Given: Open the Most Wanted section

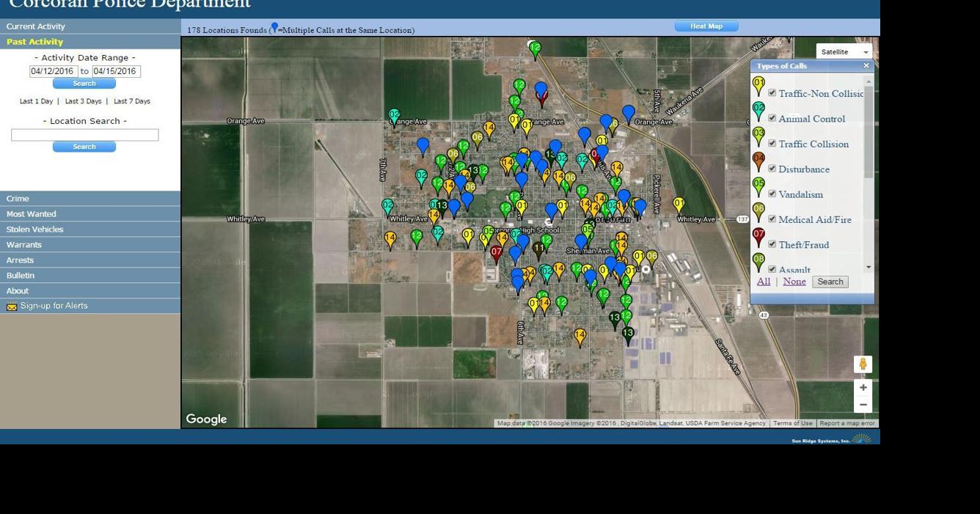Looking at the screenshot, I should [31, 214].
